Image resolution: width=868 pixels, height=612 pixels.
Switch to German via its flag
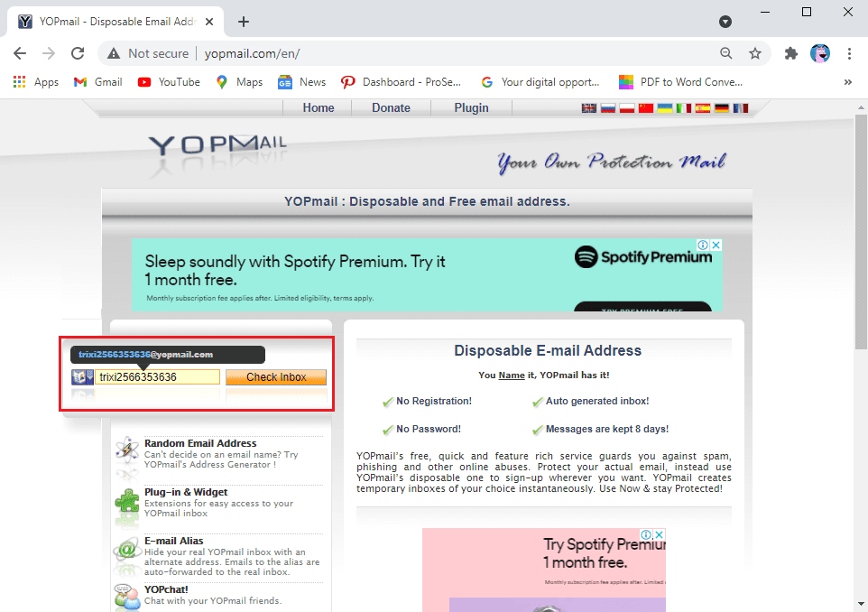pos(721,108)
